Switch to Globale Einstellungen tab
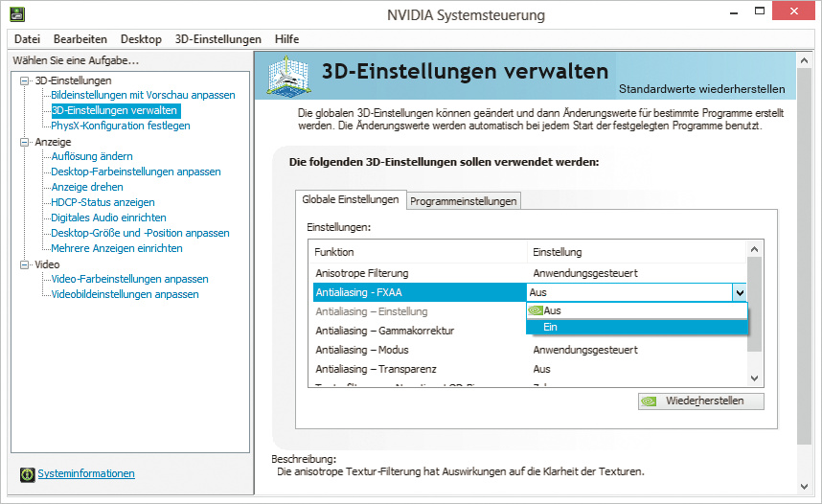The height and width of the screenshot is (504, 822). [351, 200]
